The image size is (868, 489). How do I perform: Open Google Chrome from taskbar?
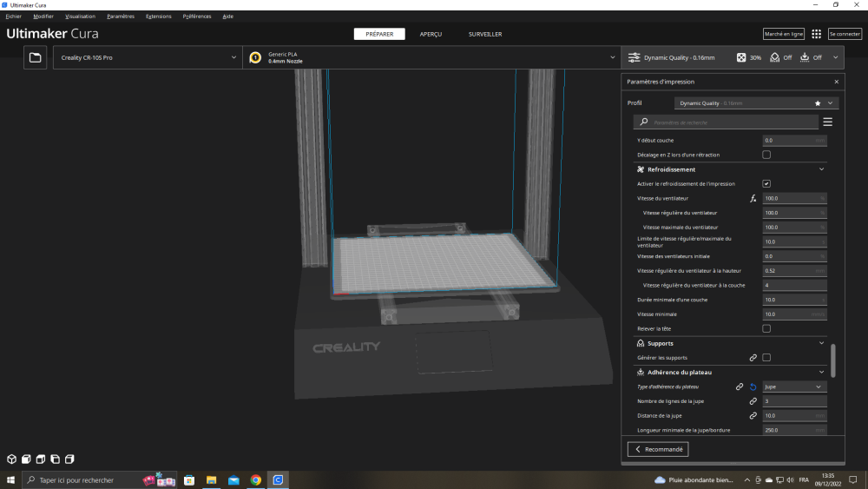tap(256, 480)
